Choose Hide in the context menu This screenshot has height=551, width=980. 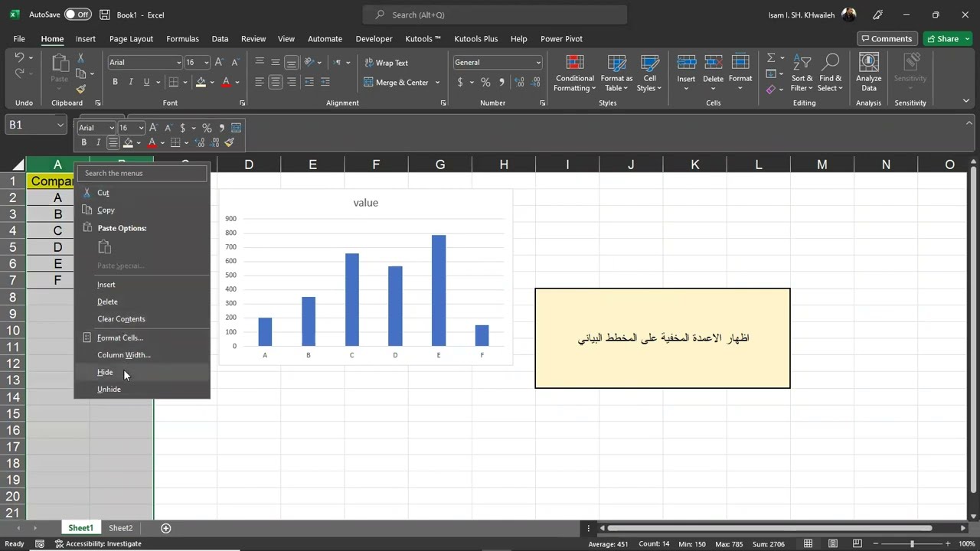point(142,372)
